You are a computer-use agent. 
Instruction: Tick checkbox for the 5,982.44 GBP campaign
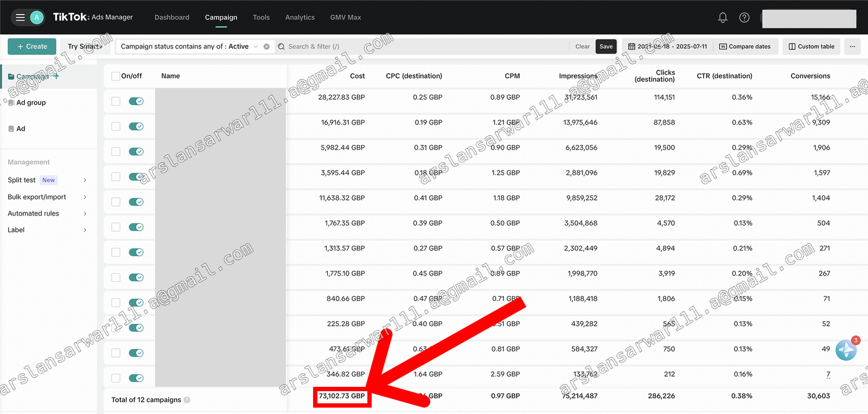tap(116, 152)
